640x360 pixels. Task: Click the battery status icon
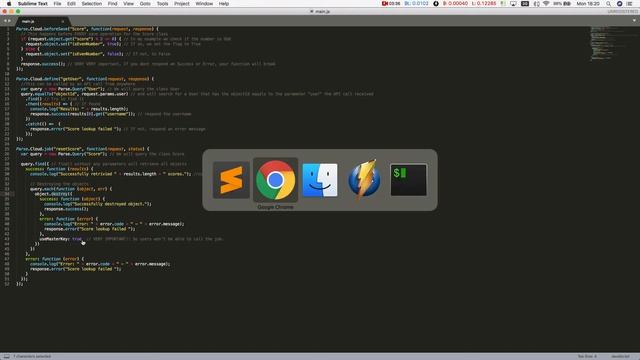tap(567, 4)
